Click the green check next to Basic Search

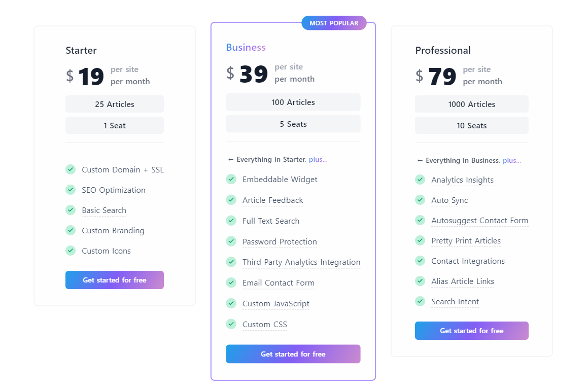(x=71, y=210)
